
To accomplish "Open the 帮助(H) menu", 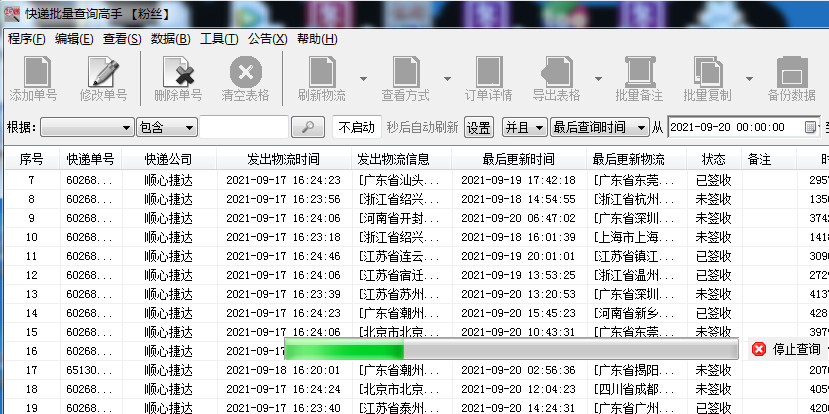I will 317,39.
